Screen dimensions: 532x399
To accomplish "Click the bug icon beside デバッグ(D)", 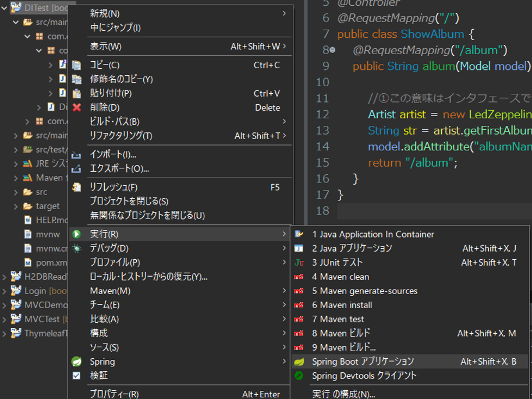I will click(76, 249).
